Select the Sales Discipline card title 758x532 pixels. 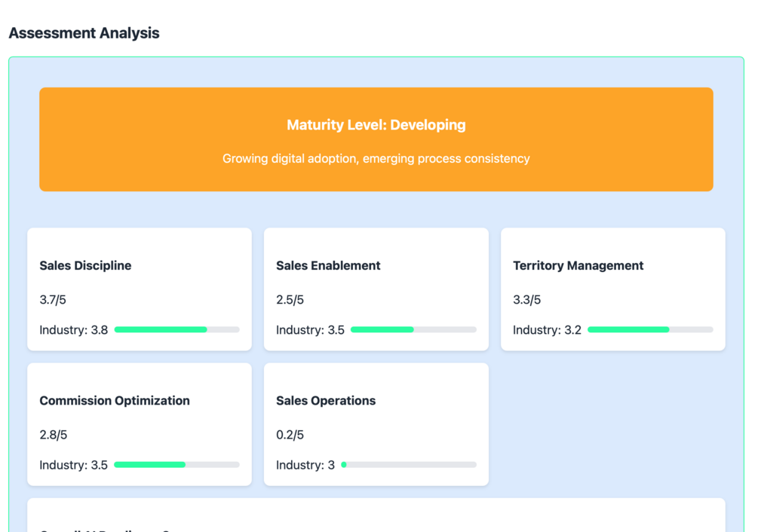(85, 266)
